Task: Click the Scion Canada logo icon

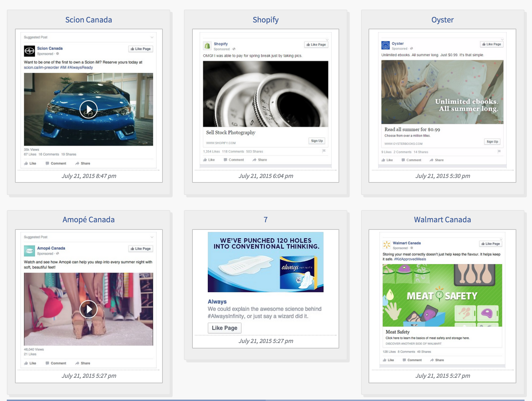Action: [29, 51]
